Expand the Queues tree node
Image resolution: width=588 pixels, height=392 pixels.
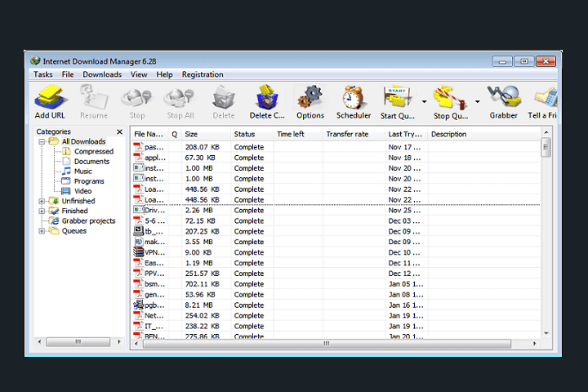(42, 231)
